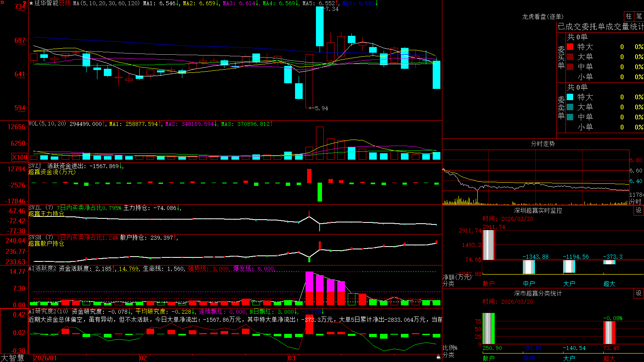The height and width of the screenshot is (362, 644).
Task: Click the 7.34 high price annotation
Action: 332,9
